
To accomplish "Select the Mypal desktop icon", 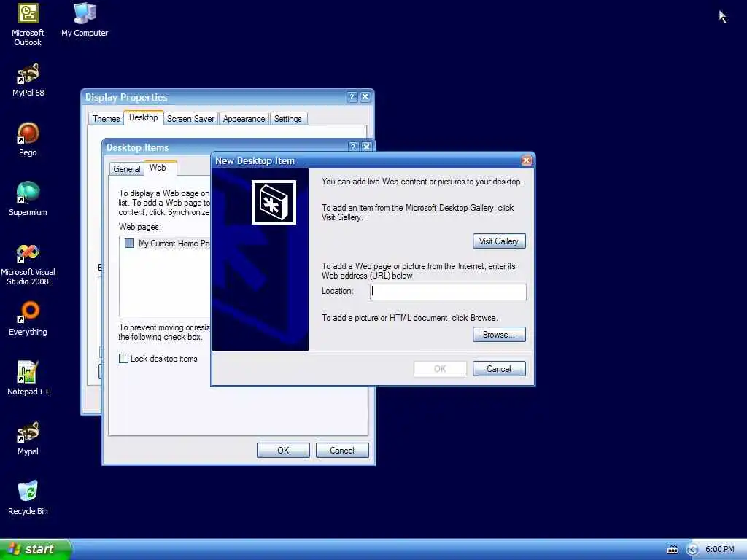I will click(x=28, y=438).
